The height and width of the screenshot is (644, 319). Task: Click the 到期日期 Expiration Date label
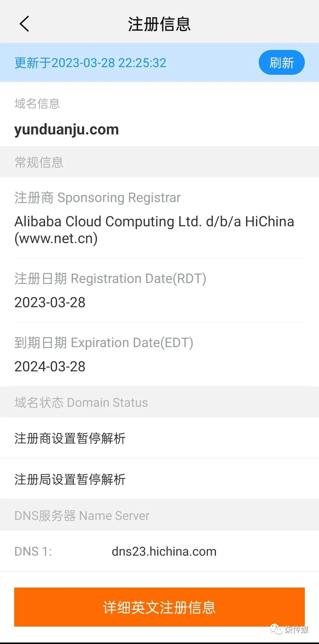pos(104,343)
